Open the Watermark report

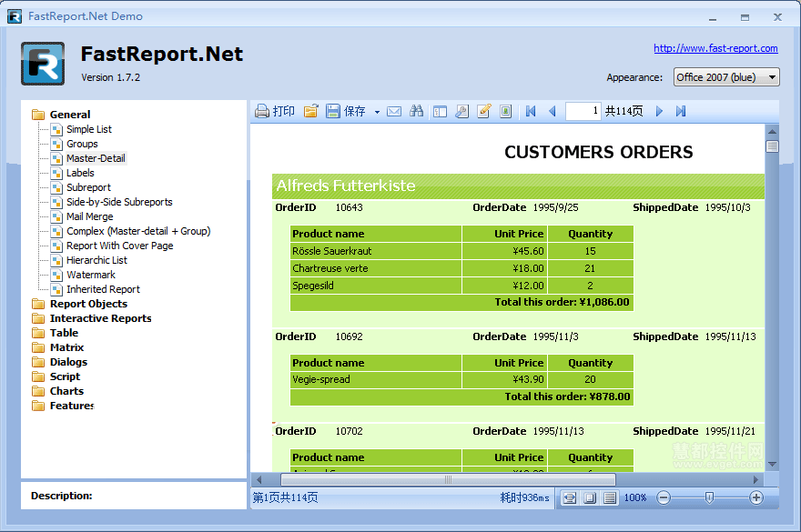(91, 275)
